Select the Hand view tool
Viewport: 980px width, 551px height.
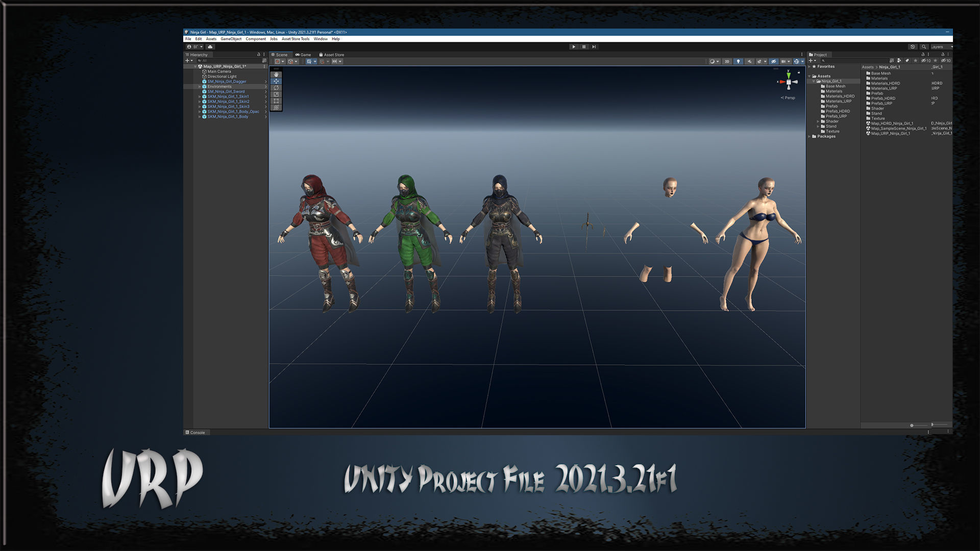pyautogui.click(x=276, y=74)
